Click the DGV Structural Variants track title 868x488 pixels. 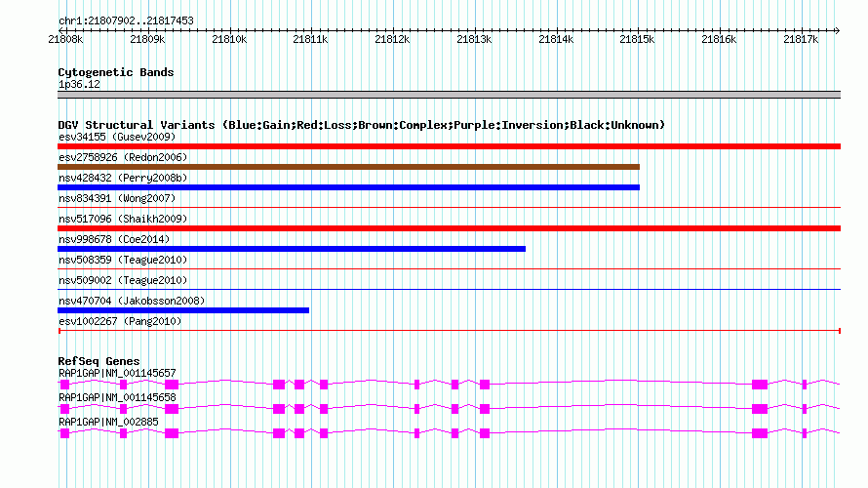coord(362,125)
